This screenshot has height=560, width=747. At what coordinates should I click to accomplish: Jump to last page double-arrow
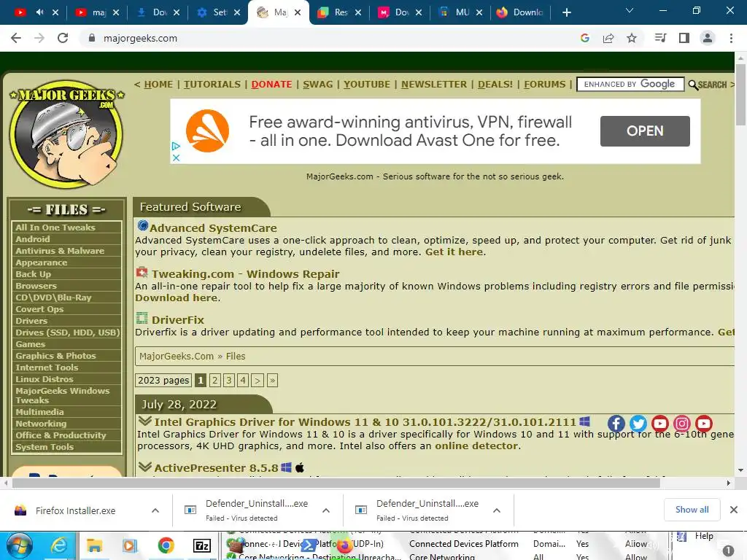tap(272, 381)
